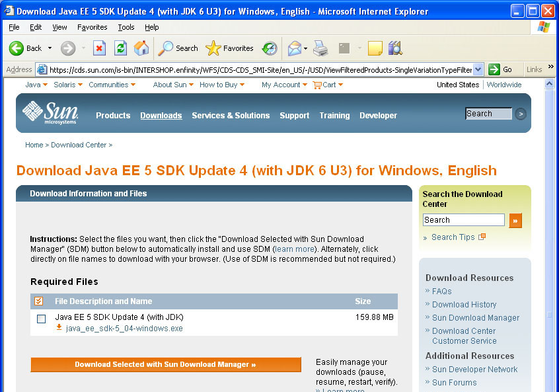559x392 pixels.
Task: Refresh the page using the toolbar icon
Action: (x=120, y=48)
